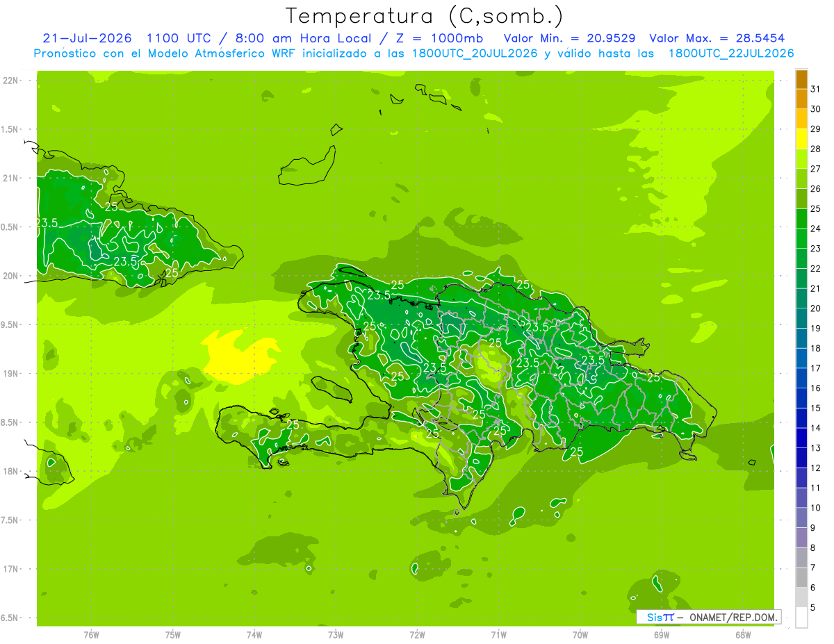This screenshot has width=834, height=644.
Task: Click the "72W" longitude axis label
Action: point(417,635)
